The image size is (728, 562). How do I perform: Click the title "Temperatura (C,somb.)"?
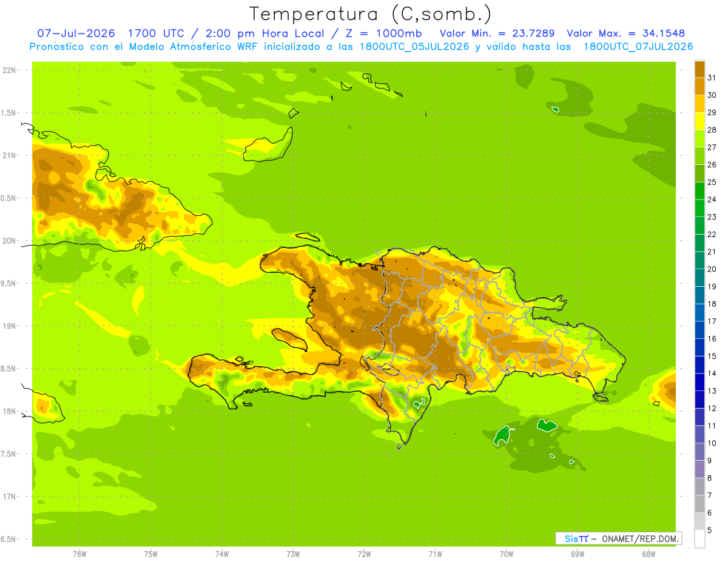click(370, 14)
